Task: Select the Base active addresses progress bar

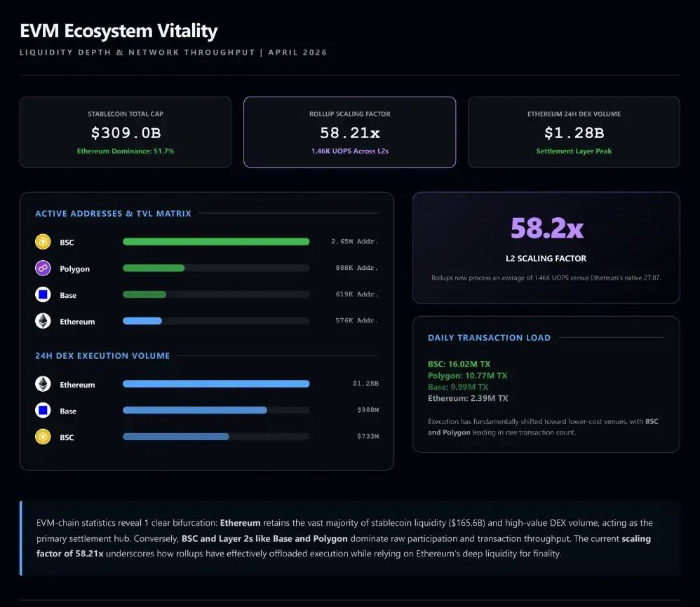Action: [x=216, y=294]
